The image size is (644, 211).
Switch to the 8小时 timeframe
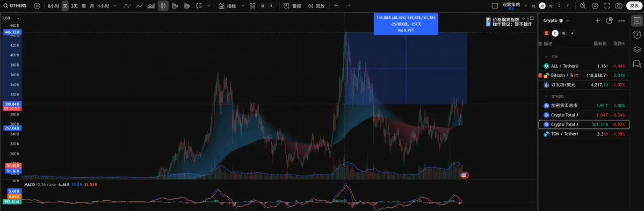coord(53,6)
